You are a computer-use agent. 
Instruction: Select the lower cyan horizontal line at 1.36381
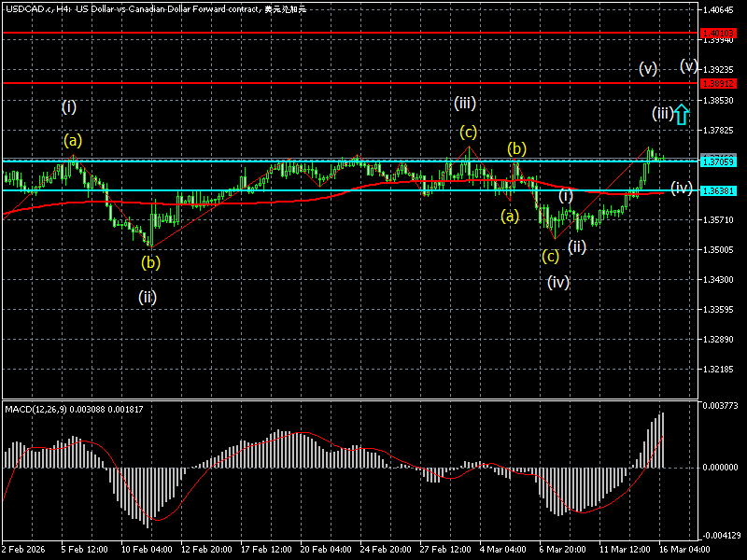pyautogui.click(x=350, y=190)
